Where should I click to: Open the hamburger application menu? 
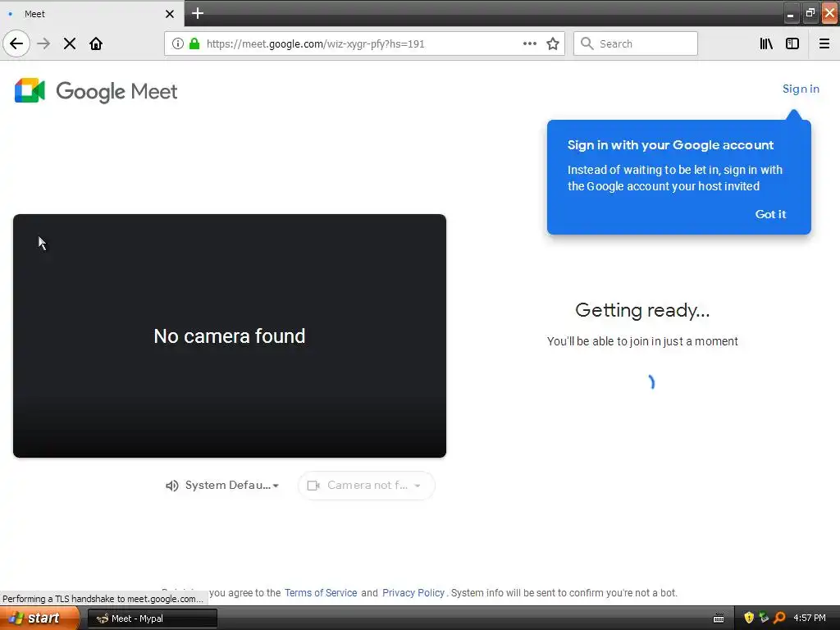[824, 43]
